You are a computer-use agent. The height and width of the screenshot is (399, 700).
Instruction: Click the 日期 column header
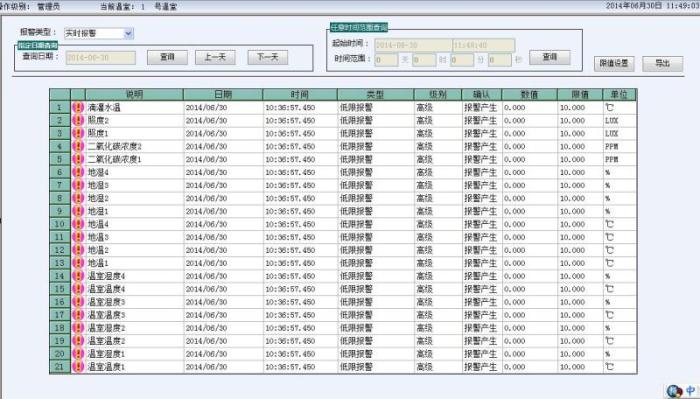tap(223, 94)
